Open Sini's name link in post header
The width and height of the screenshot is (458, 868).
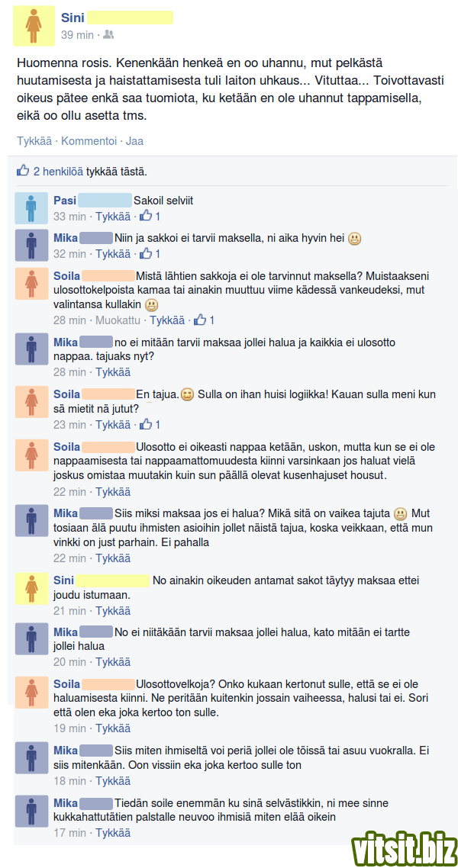(x=73, y=18)
